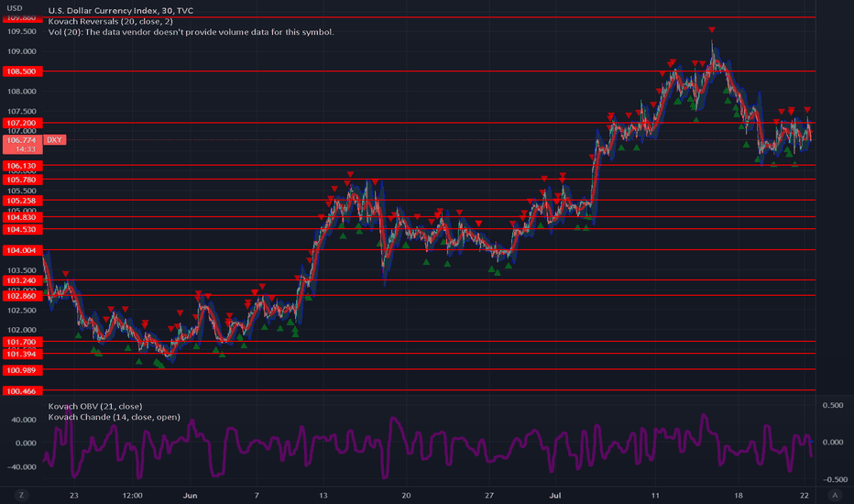Click the 103.500 price axis value

click(x=22, y=270)
